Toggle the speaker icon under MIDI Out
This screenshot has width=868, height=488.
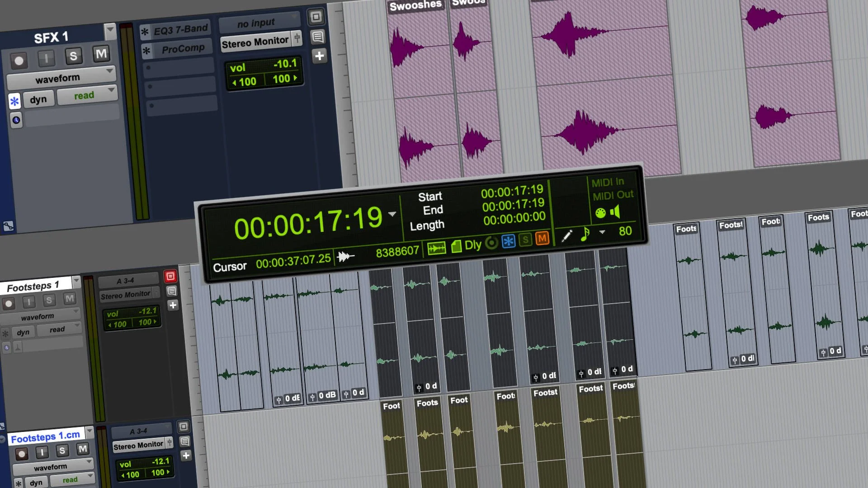tap(615, 211)
